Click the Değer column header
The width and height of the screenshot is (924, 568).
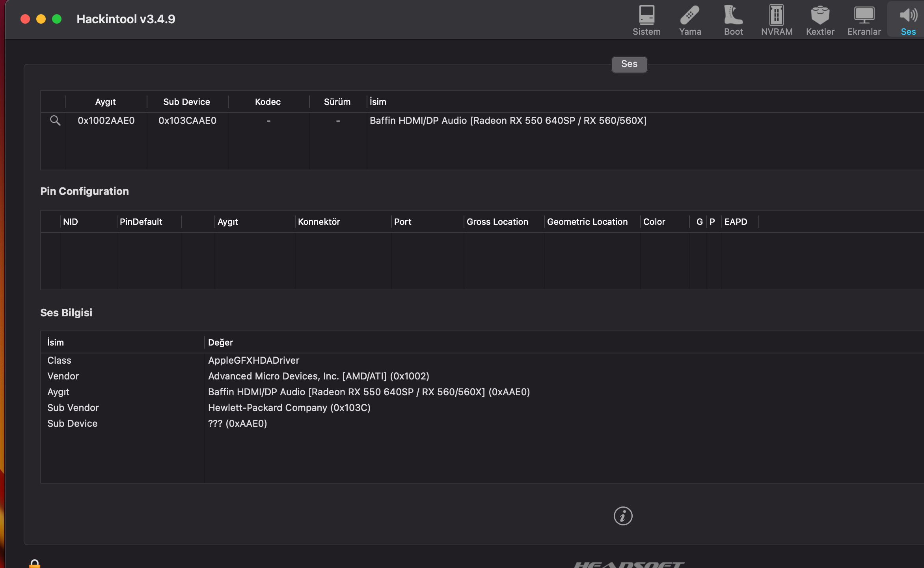click(221, 342)
